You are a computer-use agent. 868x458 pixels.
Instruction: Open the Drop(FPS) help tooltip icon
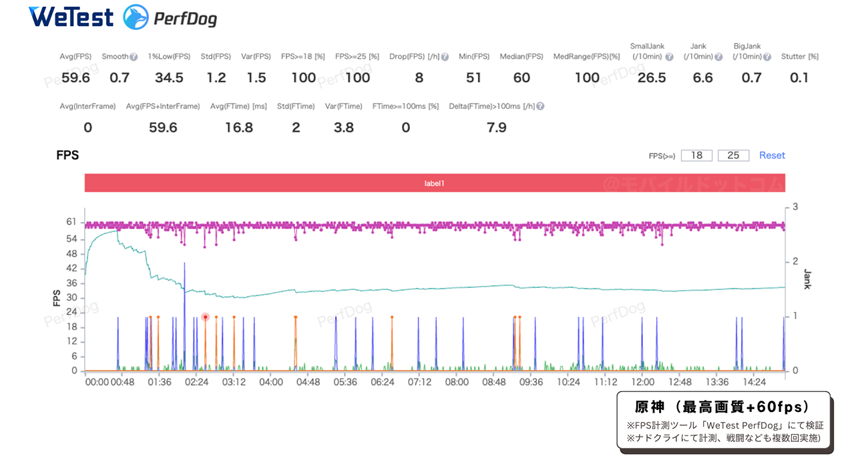click(445, 57)
